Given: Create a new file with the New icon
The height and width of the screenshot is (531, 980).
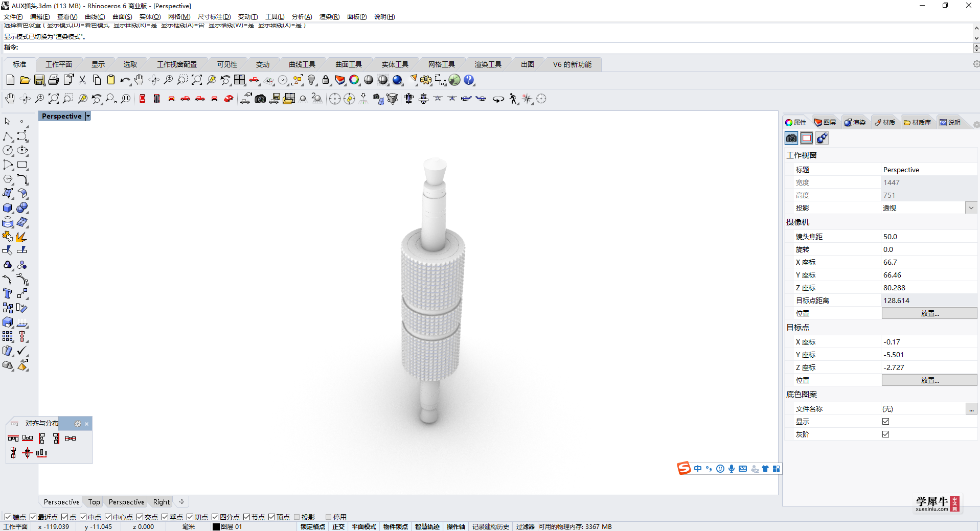Looking at the screenshot, I should tap(10, 80).
